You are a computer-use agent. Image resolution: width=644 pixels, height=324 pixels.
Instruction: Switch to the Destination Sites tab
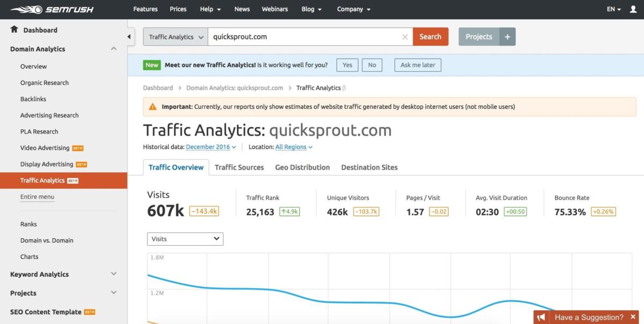point(369,167)
